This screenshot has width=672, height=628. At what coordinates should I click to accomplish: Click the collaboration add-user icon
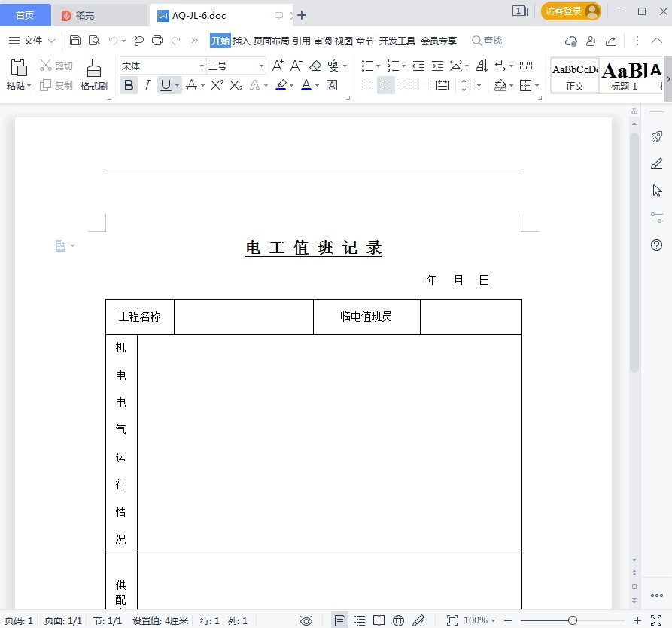591,41
